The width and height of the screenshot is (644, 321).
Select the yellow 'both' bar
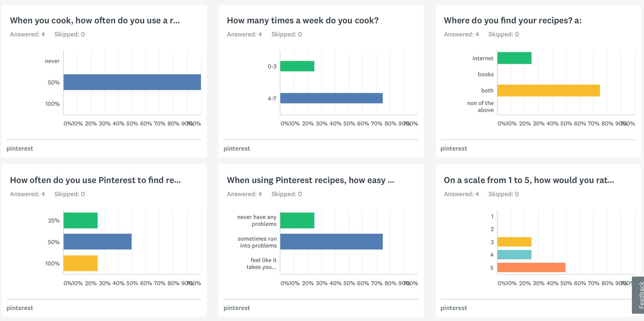click(549, 91)
